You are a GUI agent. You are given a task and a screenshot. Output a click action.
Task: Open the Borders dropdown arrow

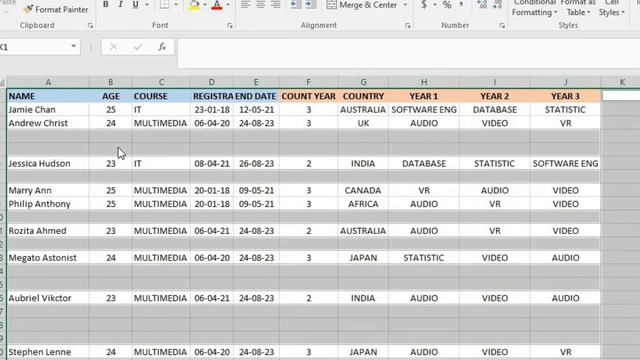click(176, 5)
